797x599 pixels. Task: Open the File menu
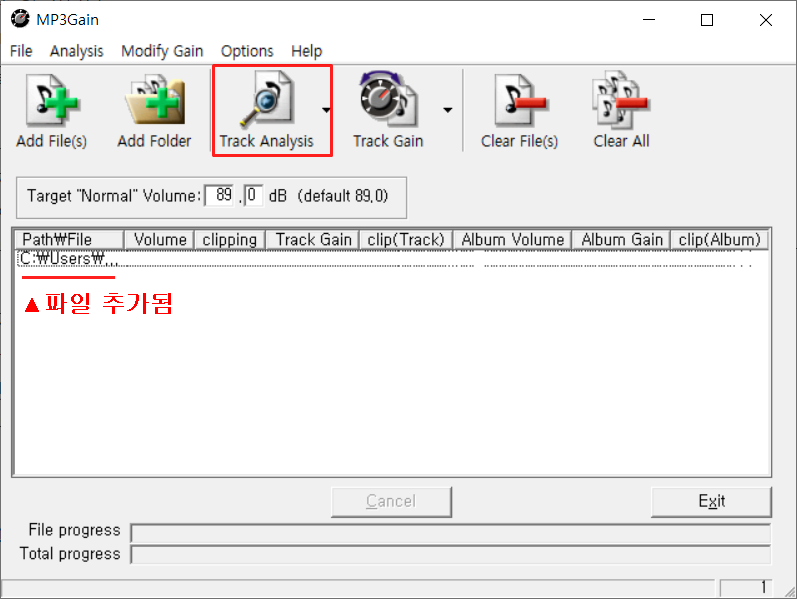point(21,51)
